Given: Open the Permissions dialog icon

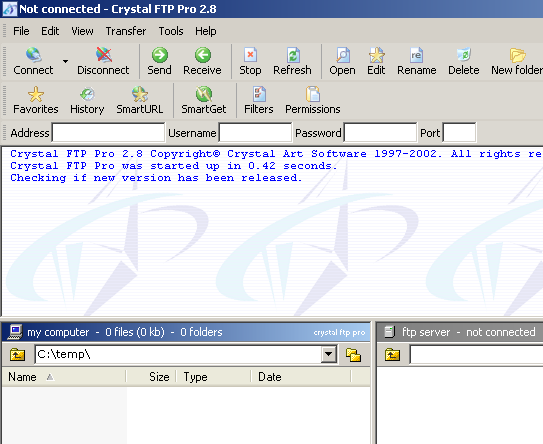Looking at the screenshot, I should (x=313, y=94).
